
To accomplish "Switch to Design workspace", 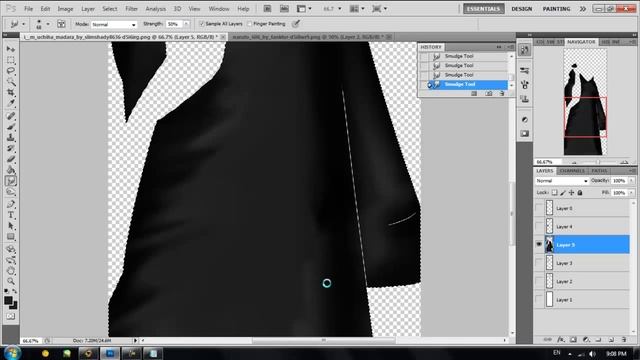I will pyautogui.click(x=521, y=9).
